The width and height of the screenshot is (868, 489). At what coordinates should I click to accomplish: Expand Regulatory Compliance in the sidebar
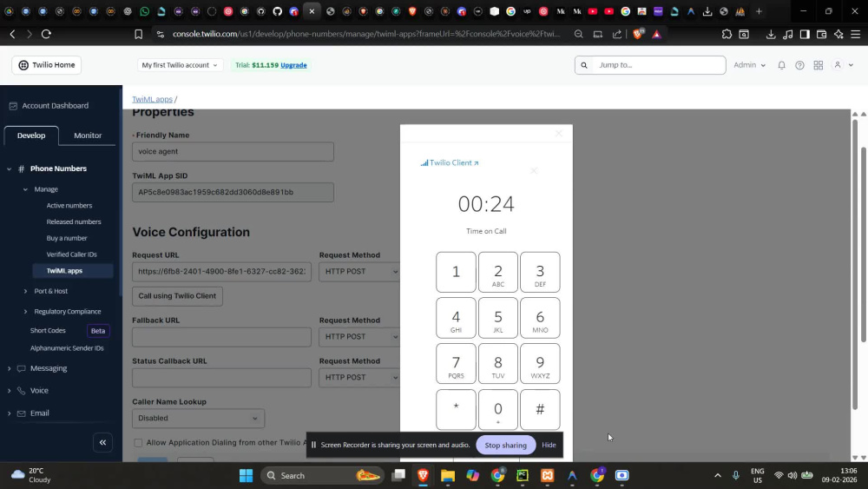click(x=25, y=312)
